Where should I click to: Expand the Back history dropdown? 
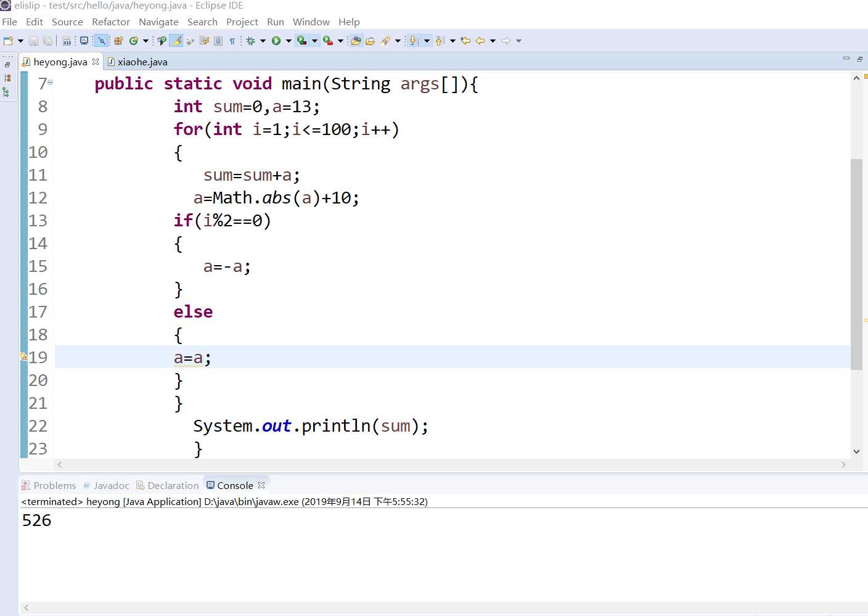coord(493,41)
